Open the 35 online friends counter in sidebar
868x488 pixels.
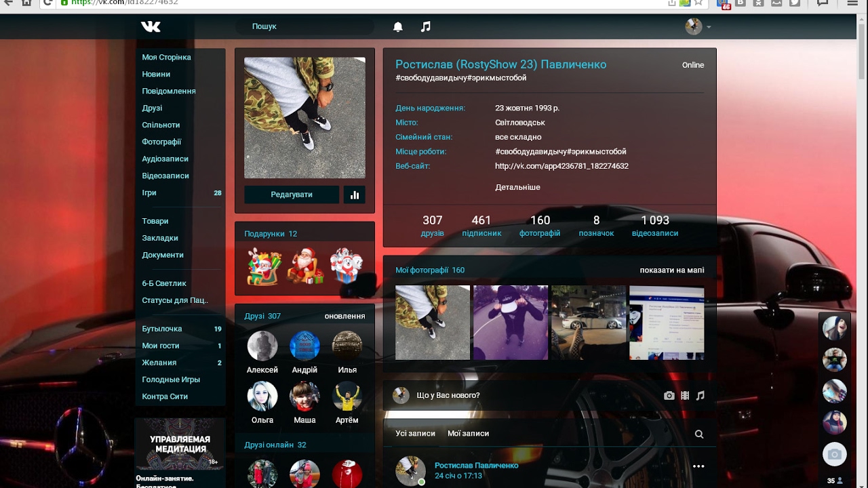(x=835, y=481)
